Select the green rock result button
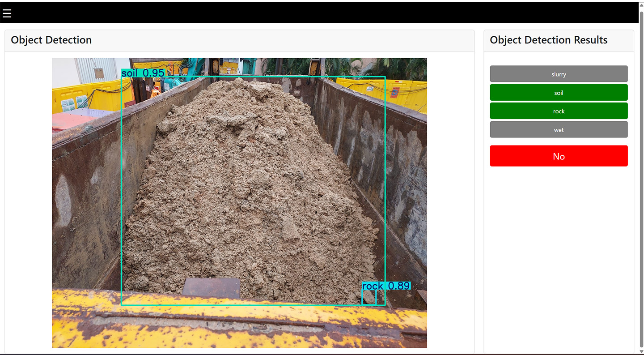The height and width of the screenshot is (355, 644). [x=559, y=111]
